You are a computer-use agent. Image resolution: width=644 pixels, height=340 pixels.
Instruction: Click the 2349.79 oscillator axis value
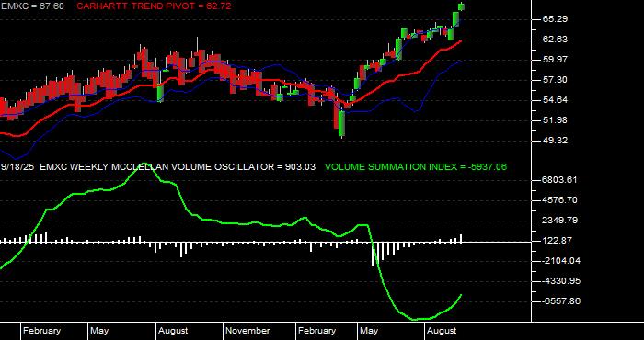pos(559,221)
